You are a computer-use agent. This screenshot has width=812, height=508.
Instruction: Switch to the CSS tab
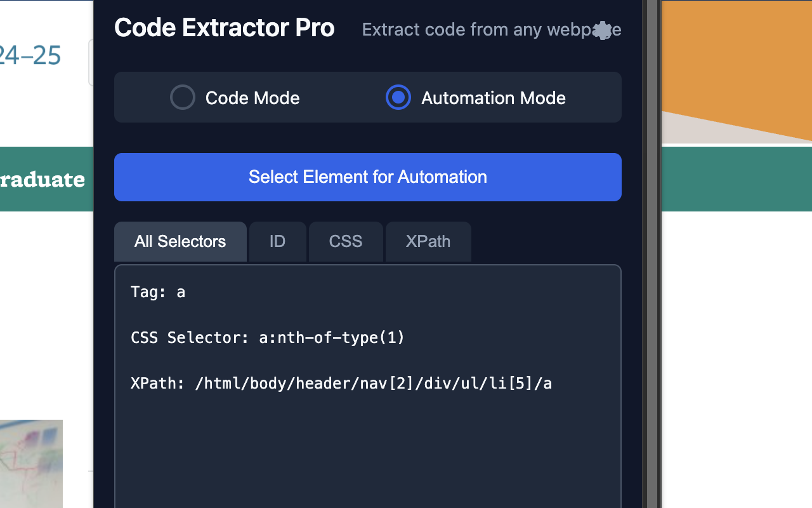click(346, 241)
